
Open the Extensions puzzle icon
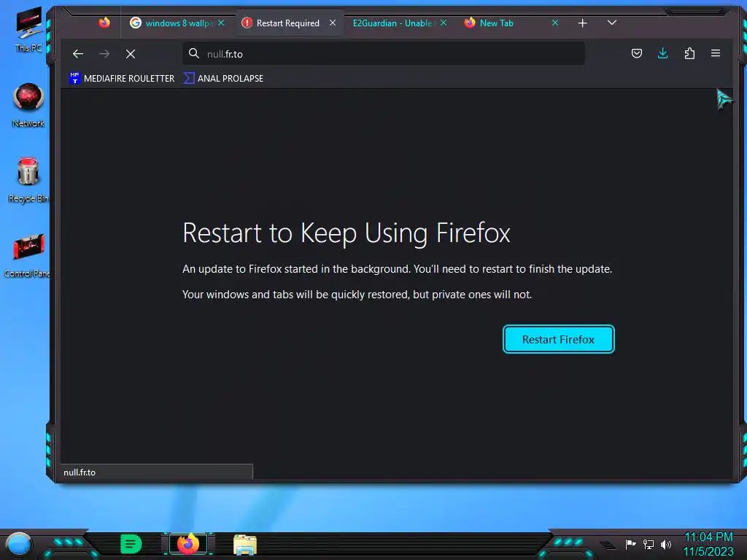tap(689, 53)
